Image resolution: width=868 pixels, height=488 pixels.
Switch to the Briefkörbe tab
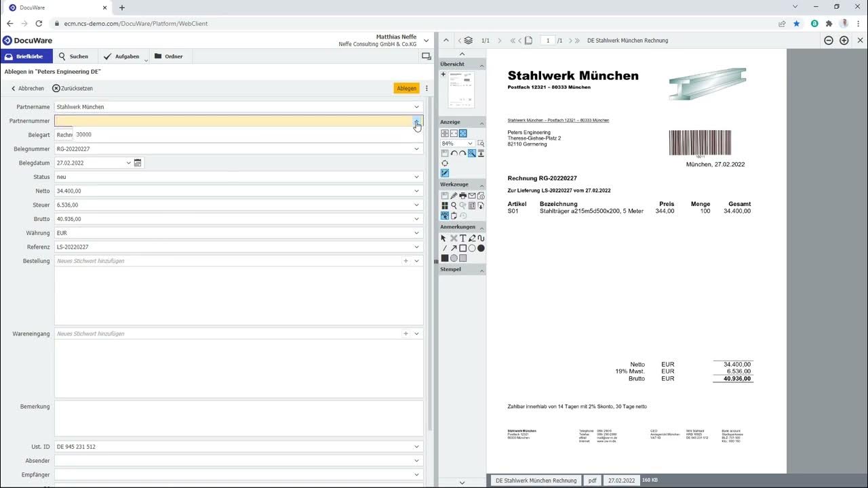26,56
